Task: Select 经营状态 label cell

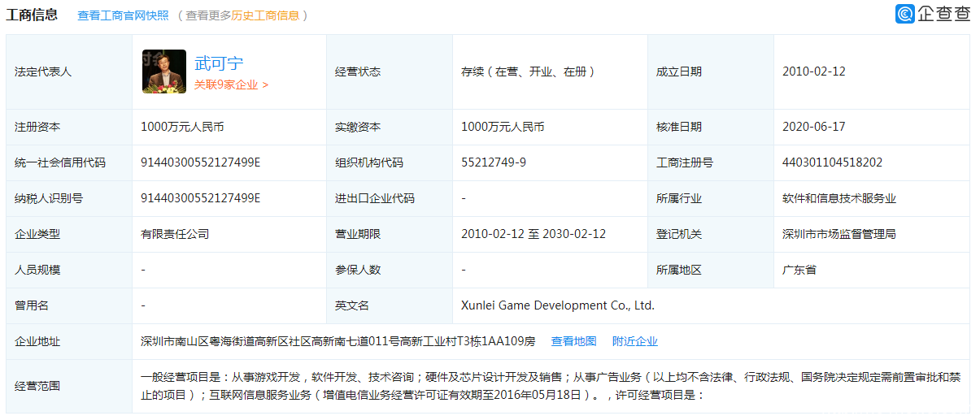Action: (390, 71)
